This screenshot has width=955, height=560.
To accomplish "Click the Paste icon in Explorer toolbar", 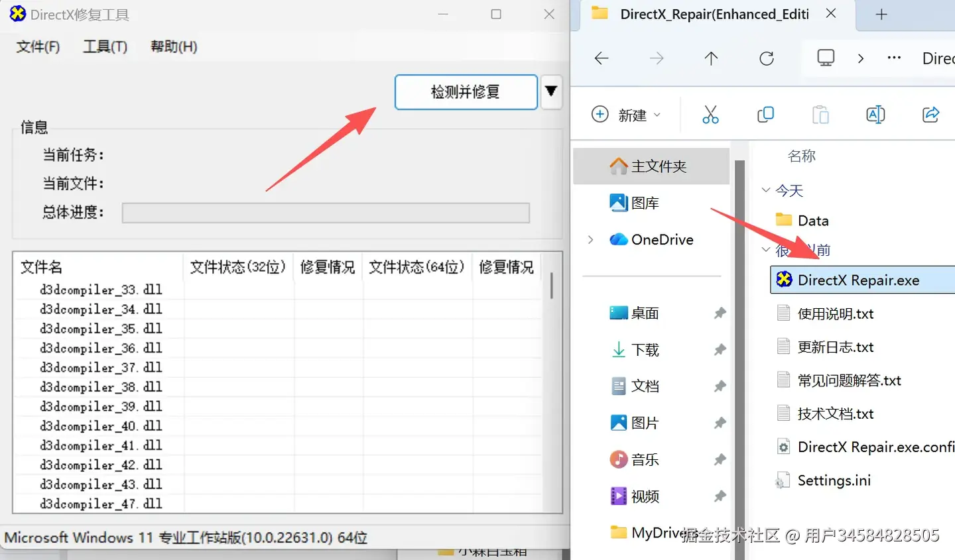I will click(x=820, y=115).
